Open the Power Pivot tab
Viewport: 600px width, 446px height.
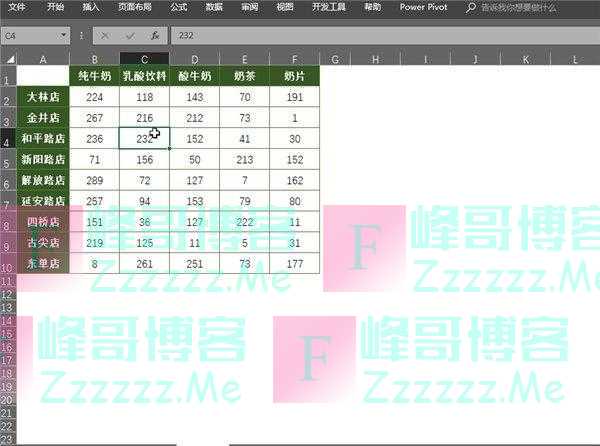(424, 6)
